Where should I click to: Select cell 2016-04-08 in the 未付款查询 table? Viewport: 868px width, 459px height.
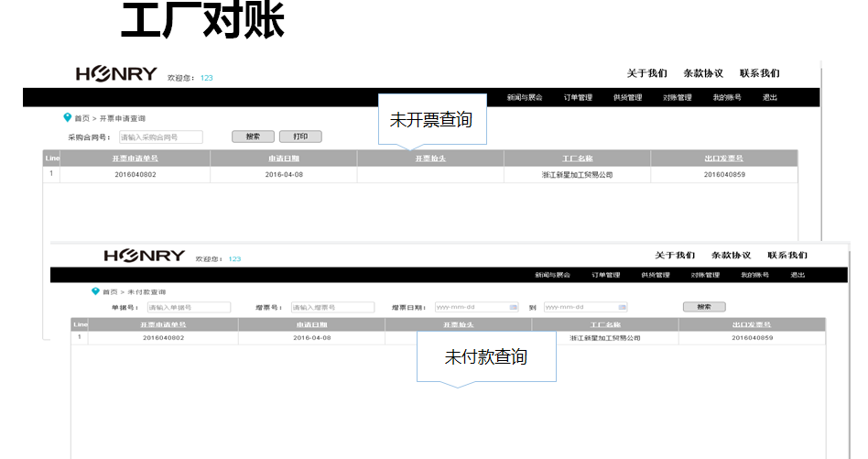pos(311,338)
